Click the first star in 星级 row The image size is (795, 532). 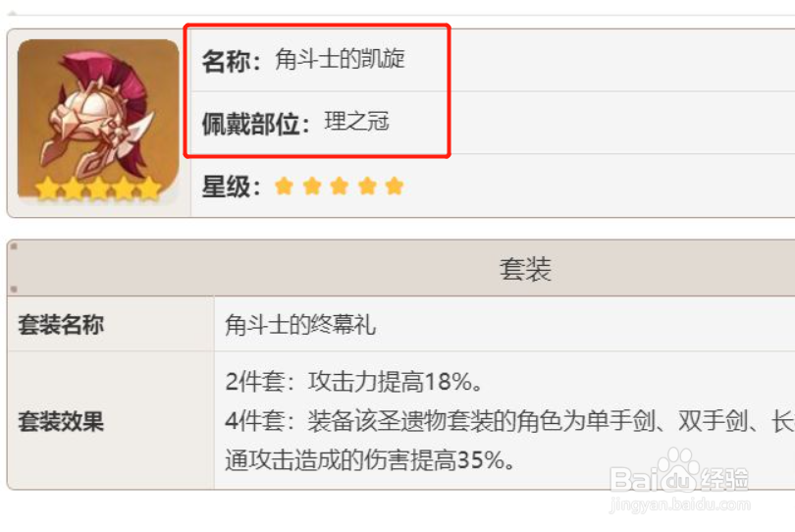(284, 186)
